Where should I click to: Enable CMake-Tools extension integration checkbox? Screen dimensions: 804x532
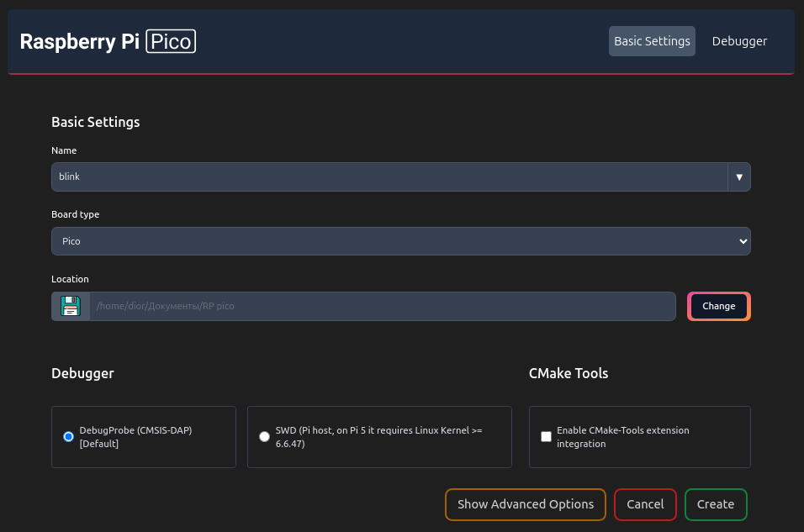click(x=546, y=437)
